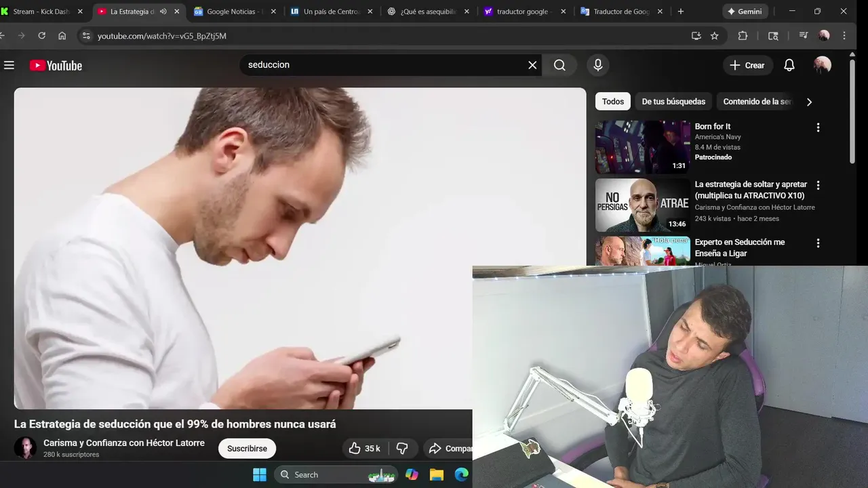Select the De tus búsquedas chip
The image size is (868, 488).
click(x=673, y=102)
